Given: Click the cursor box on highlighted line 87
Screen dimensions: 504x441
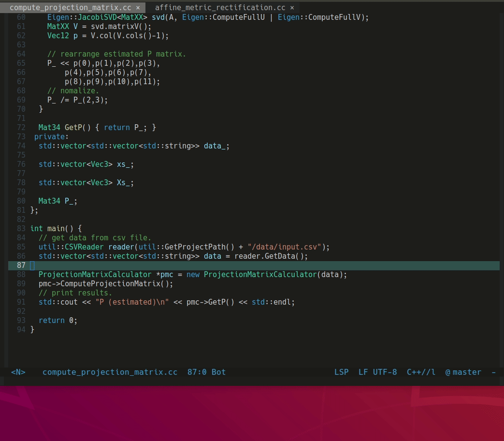Looking at the screenshot, I should click(x=32, y=265).
